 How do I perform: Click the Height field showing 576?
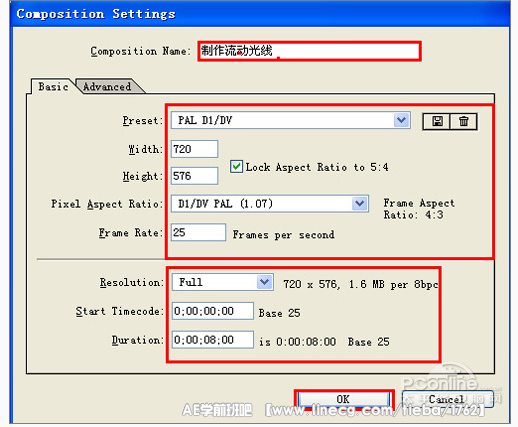pyautogui.click(x=195, y=176)
